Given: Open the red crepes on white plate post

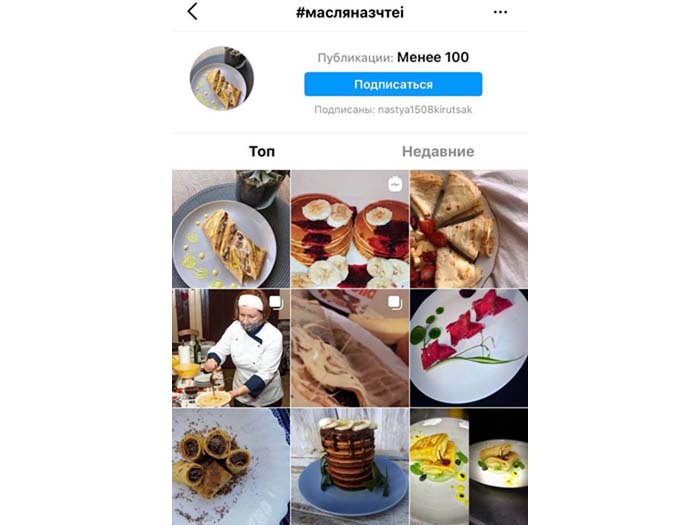Looking at the screenshot, I should coord(469,348).
